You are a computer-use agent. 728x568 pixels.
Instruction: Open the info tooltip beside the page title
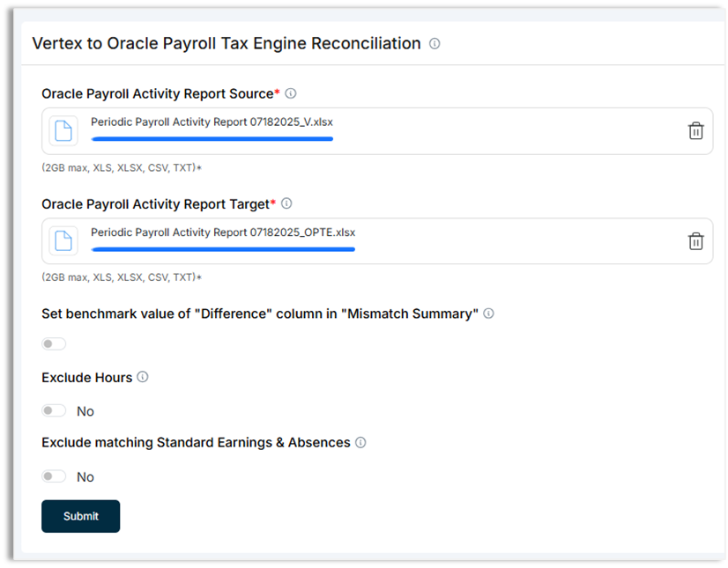pyautogui.click(x=434, y=43)
